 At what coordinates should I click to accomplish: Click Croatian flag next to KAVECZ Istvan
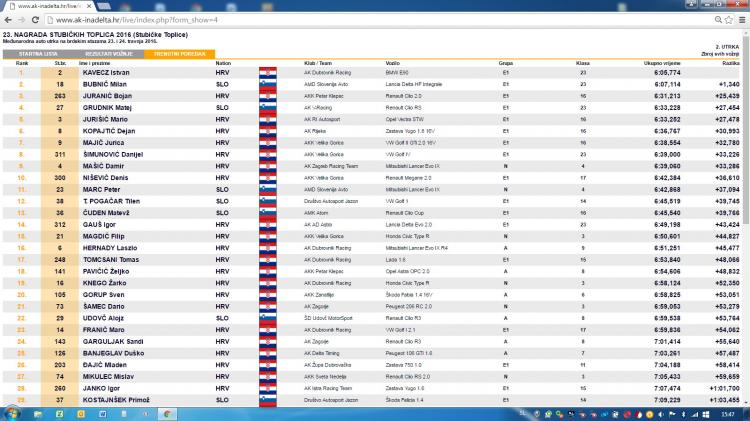267,72
